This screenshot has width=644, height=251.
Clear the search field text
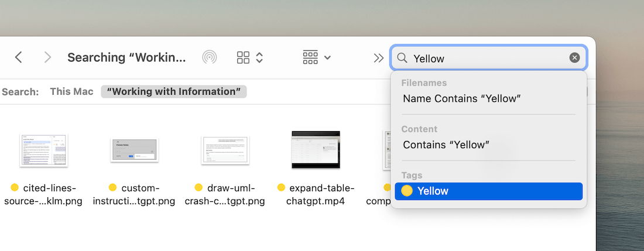point(575,57)
